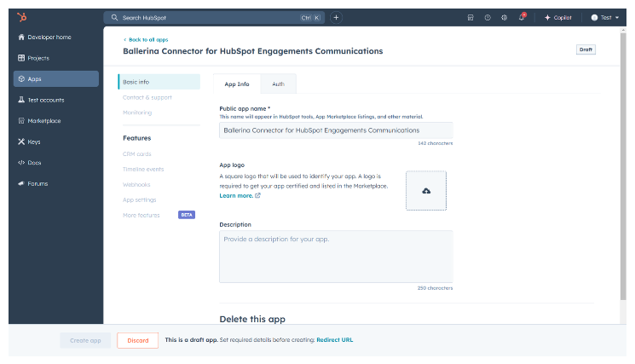
Task: Go back to all apps
Action: [x=146, y=40]
